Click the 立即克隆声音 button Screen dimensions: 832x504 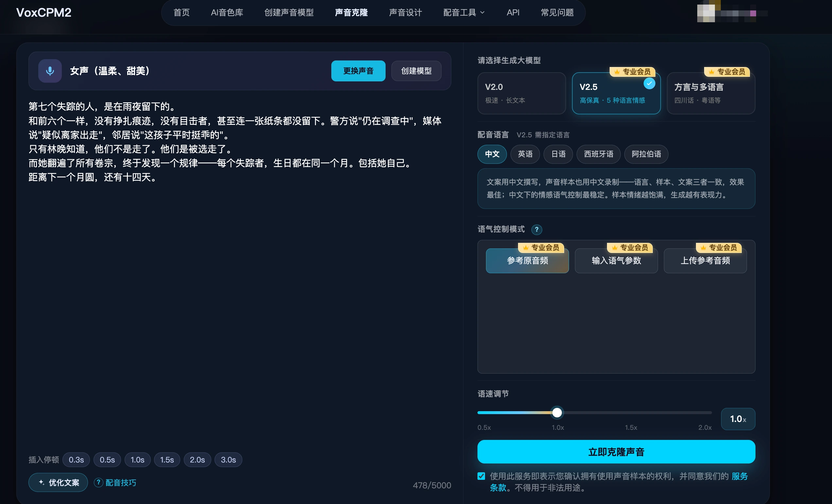click(616, 452)
